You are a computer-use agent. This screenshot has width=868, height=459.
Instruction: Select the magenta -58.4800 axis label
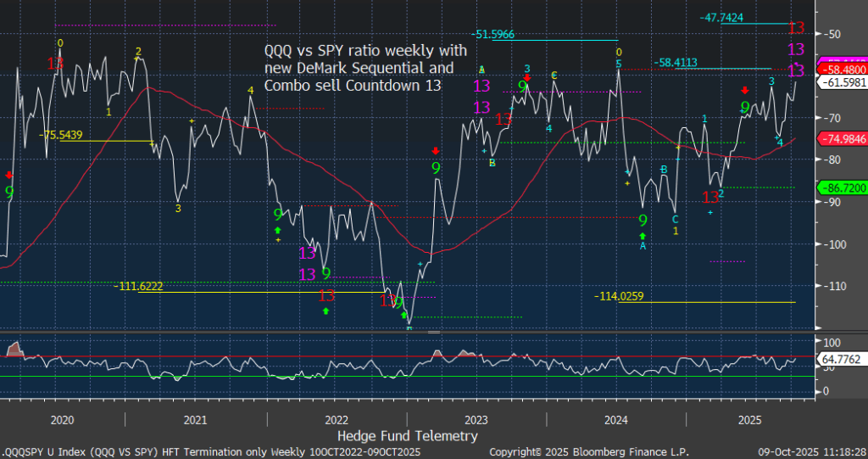pyautogui.click(x=840, y=68)
